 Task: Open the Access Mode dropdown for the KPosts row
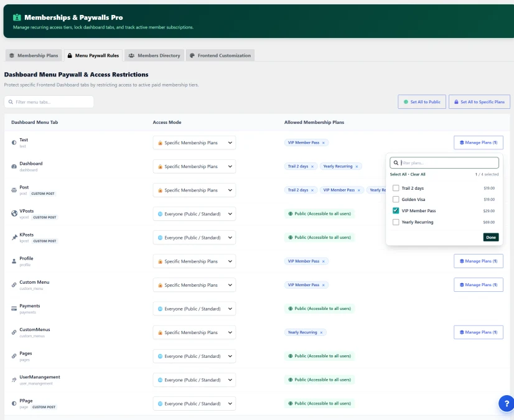click(x=194, y=237)
